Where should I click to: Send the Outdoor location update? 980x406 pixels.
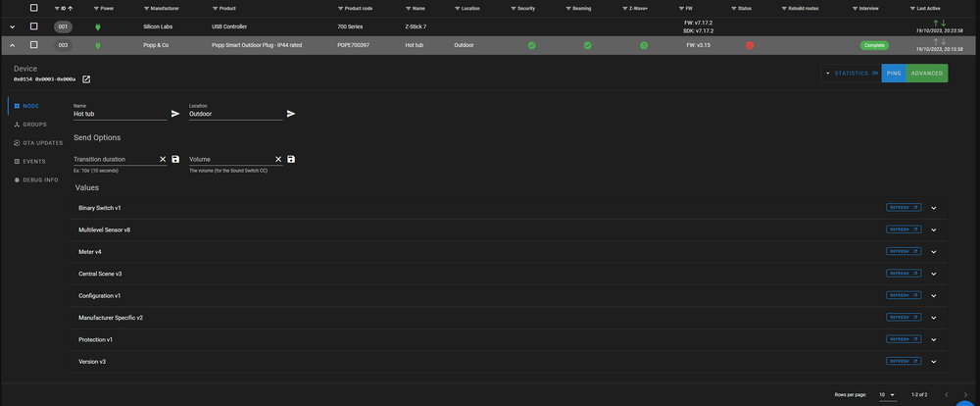tap(291, 114)
